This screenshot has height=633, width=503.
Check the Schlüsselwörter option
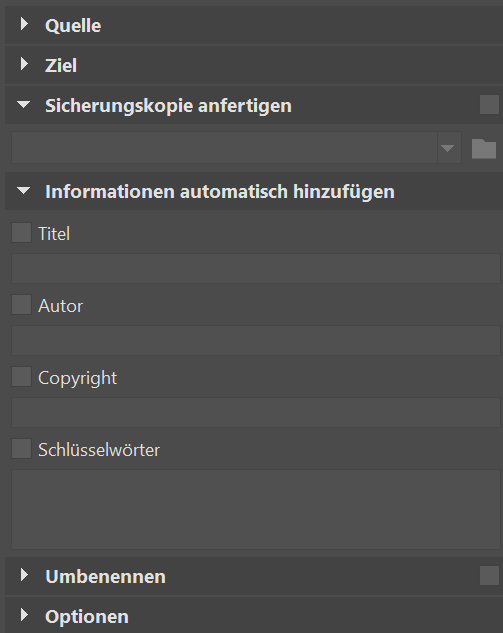point(21,449)
